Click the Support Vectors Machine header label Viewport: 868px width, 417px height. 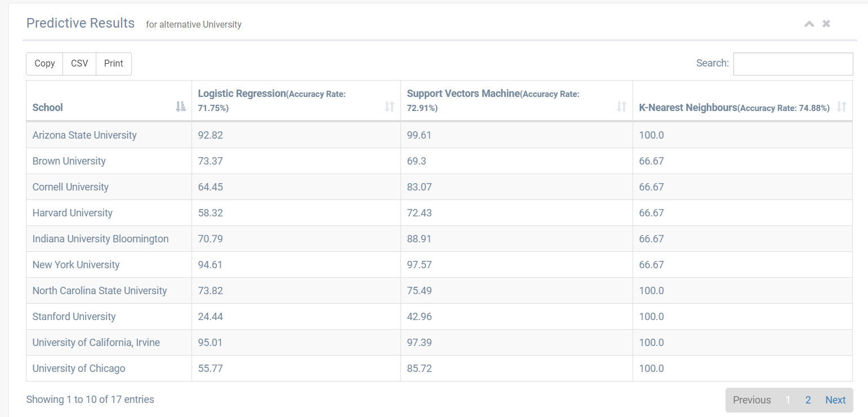pos(463,94)
